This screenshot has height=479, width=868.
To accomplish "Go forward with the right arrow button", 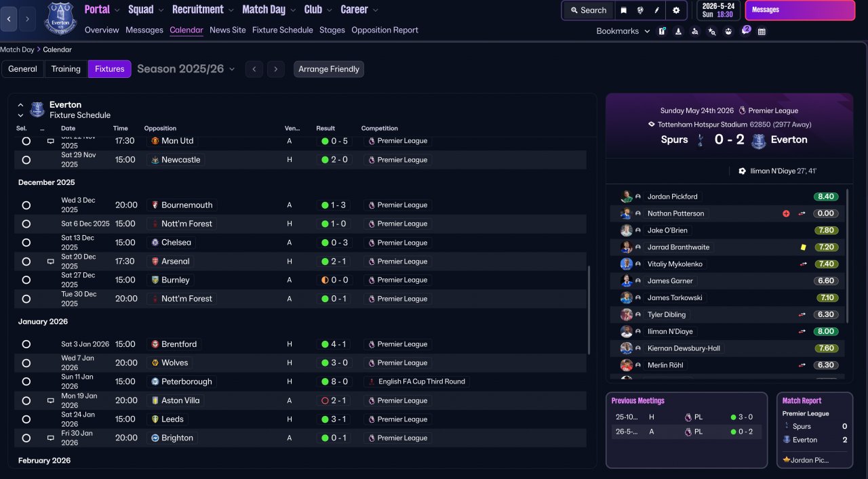I will (x=27, y=19).
